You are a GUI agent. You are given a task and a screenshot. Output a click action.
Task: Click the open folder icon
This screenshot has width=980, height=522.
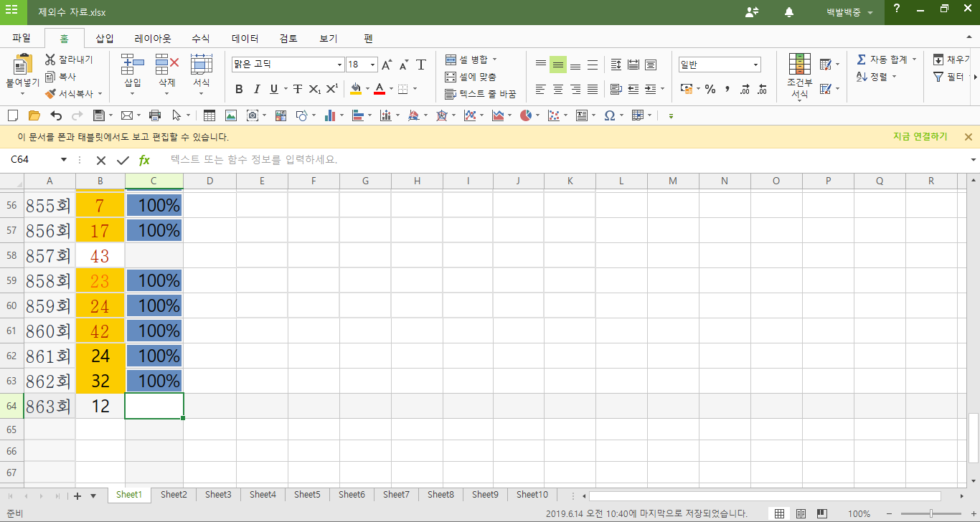point(34,115)
